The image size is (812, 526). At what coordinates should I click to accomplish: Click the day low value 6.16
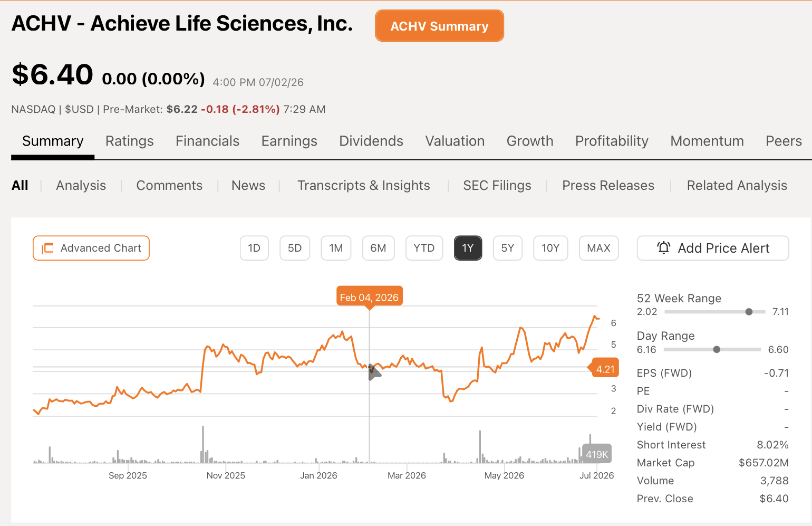coord(646,350)
